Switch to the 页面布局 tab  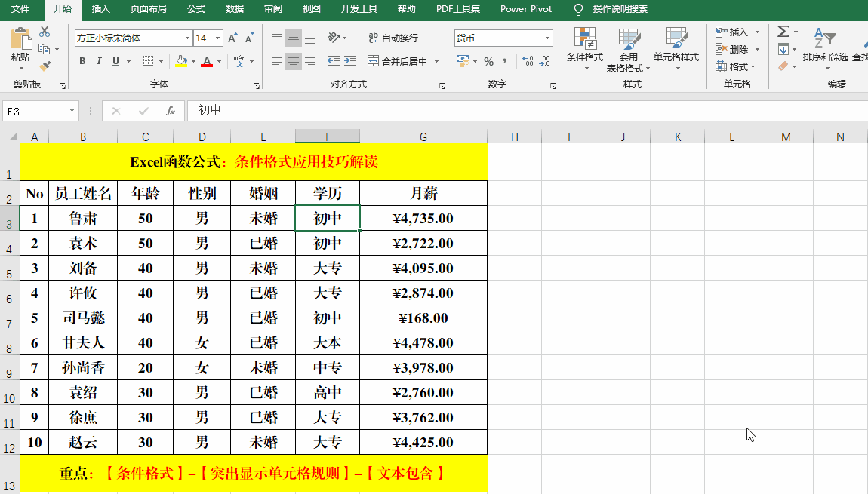tap(149, 9)
